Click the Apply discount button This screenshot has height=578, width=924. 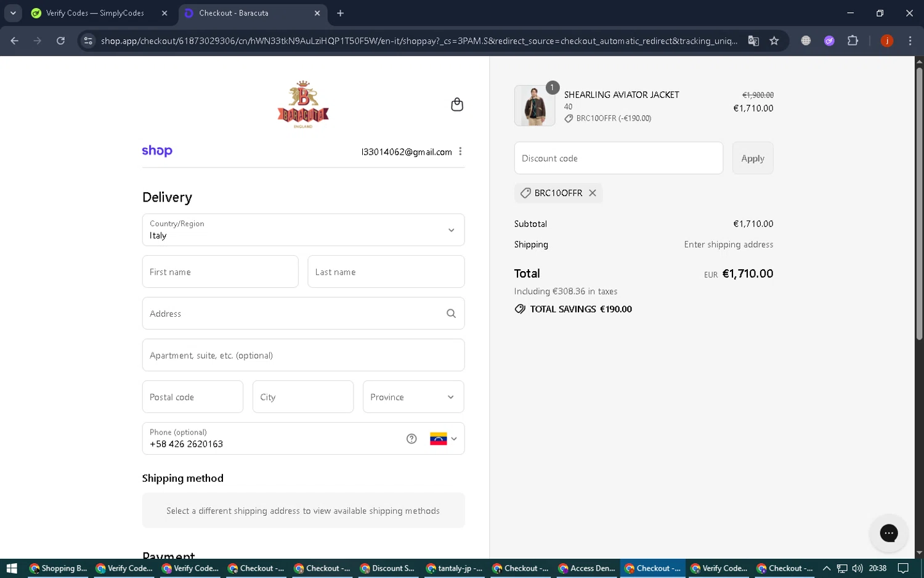pos(753,158)
